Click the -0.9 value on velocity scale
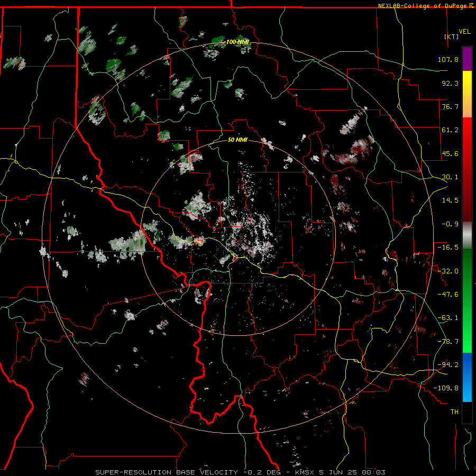The height and width of the screenshot is (476, 476). [x=450, y=224]
